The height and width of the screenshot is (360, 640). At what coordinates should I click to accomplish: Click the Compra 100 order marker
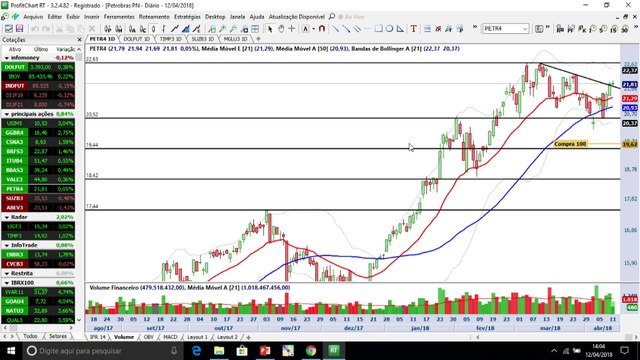coord(570,144)
